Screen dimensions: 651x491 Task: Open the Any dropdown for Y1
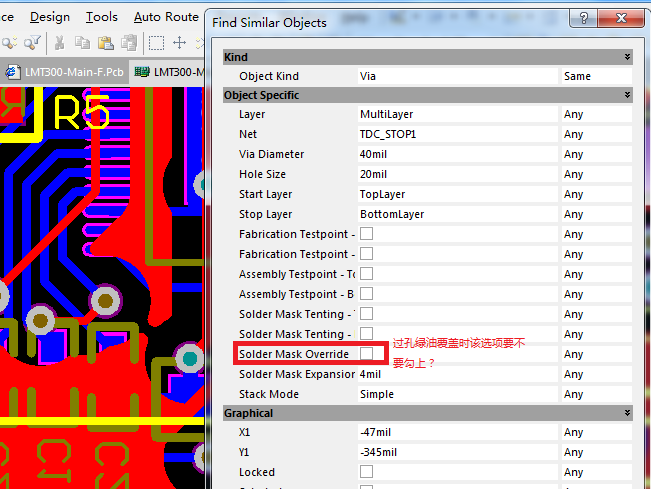coord(597,452)
